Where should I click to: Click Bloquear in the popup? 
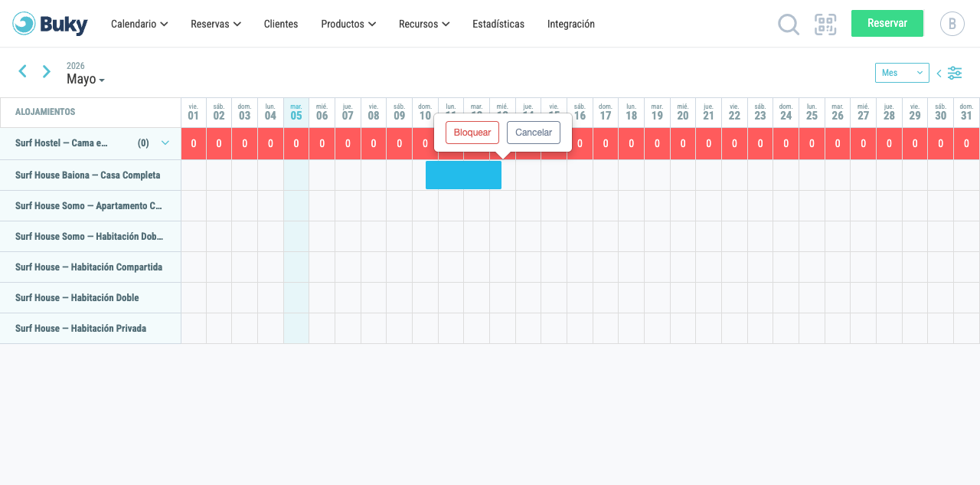[x=472, y=133]
